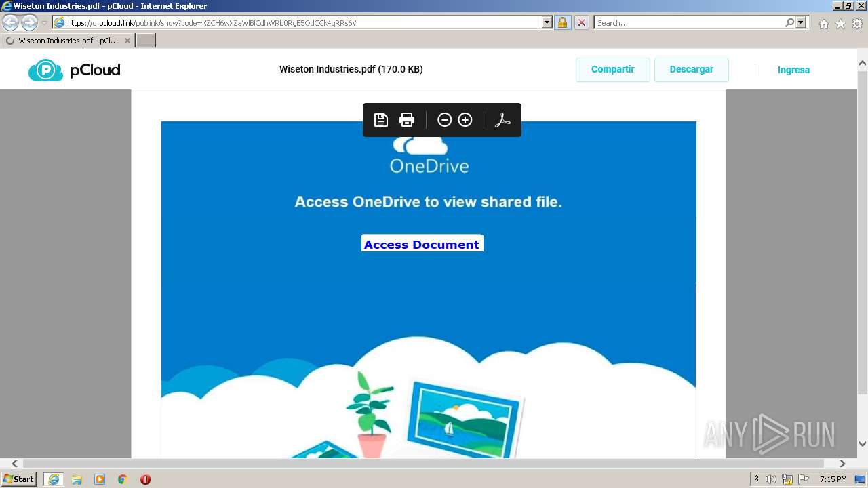Close the Wiseton Industries.pdf tab
The image size is (868, 488).
127,41
